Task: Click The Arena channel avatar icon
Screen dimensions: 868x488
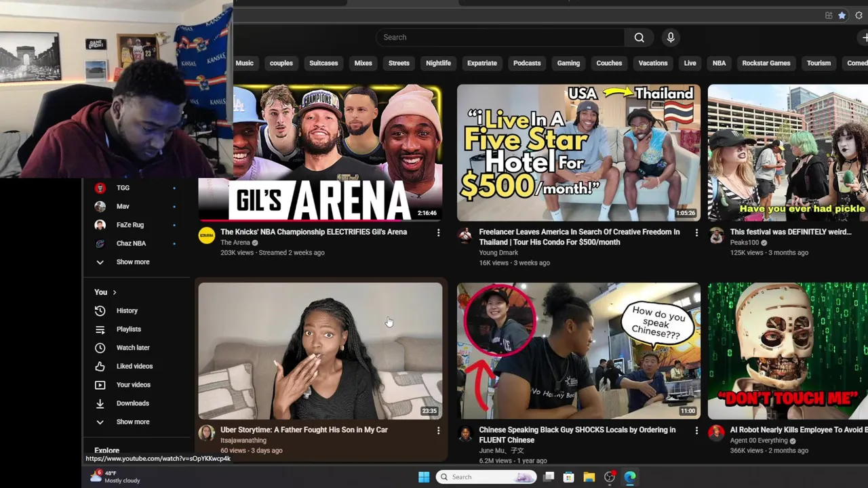Action: (x=206, y=235)
